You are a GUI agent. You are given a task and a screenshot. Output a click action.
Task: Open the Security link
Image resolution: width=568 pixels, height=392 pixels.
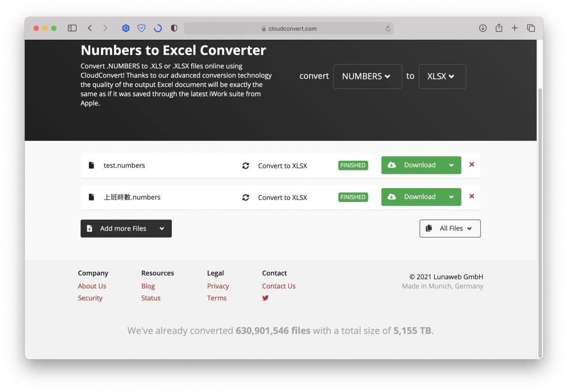tap(90, 298)
